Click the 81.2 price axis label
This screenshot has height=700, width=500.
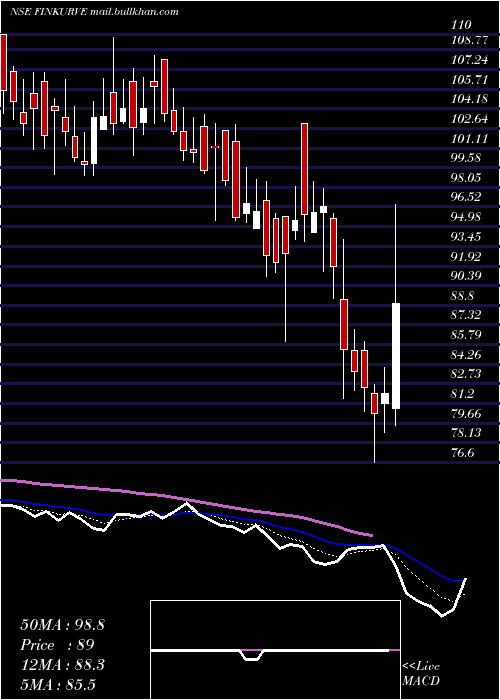463,393
